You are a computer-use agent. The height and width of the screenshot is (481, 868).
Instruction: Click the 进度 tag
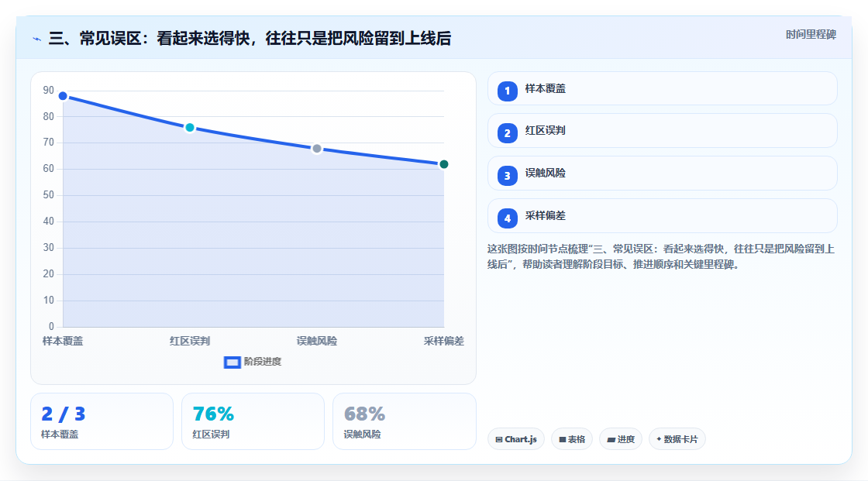tap(621, 439)
